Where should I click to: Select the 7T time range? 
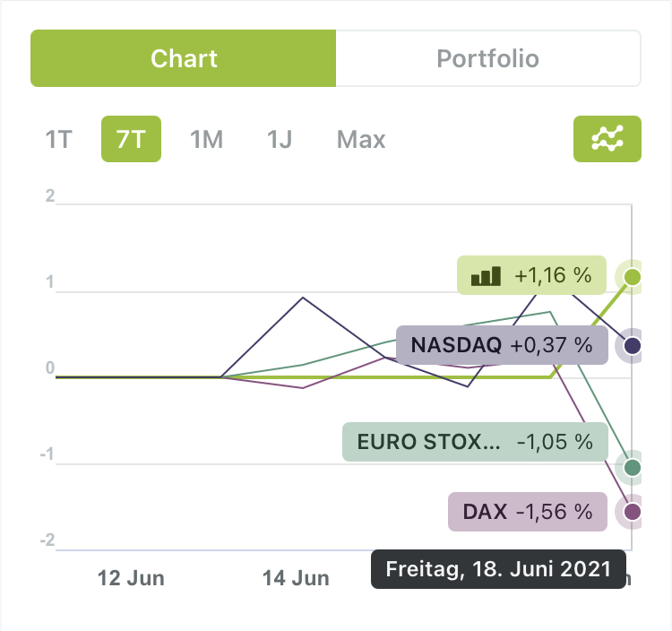click(131, 140)
